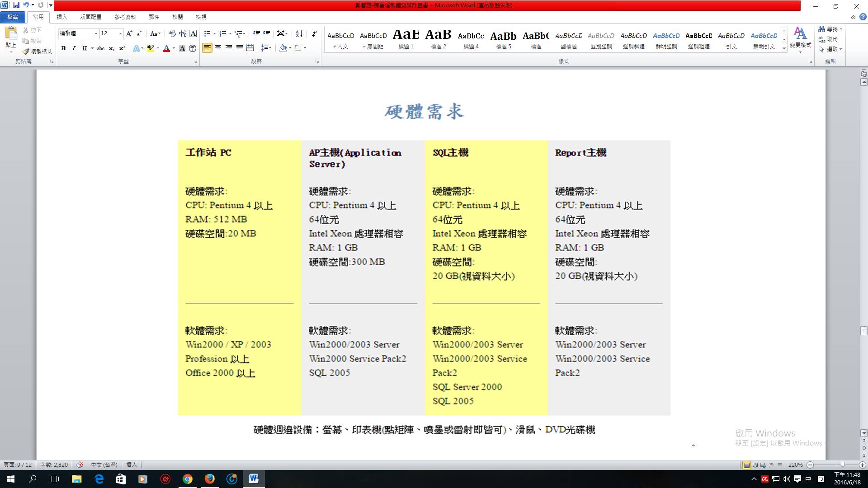Switch to the Page Layout (版面配置) tab
The width and height of the screenshot is (868, 488).
[x=91, y=17]
